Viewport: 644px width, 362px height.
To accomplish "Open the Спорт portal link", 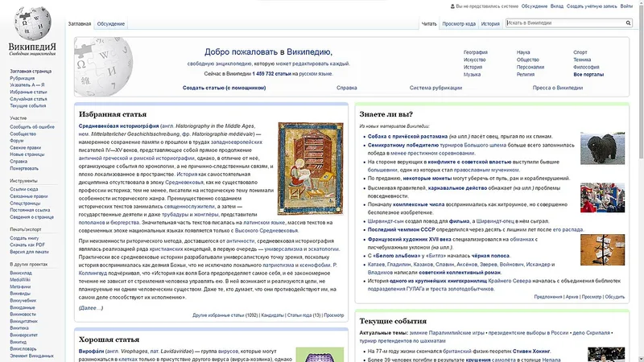I will click(x=580, y=52).
